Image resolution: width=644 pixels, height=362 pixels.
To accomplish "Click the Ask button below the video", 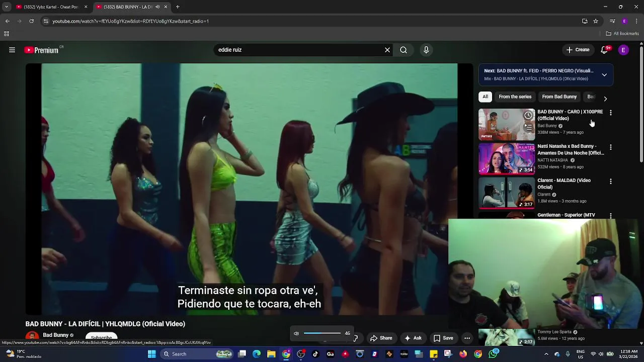I will coord(413,338).
